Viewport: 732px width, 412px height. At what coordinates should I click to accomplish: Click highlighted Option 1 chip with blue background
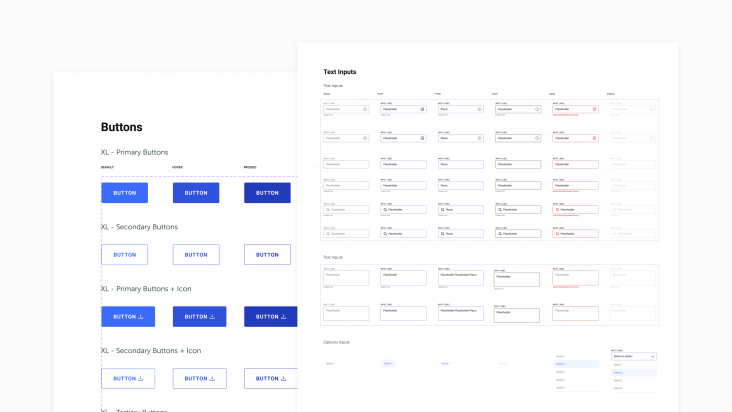tap(388, 363)
